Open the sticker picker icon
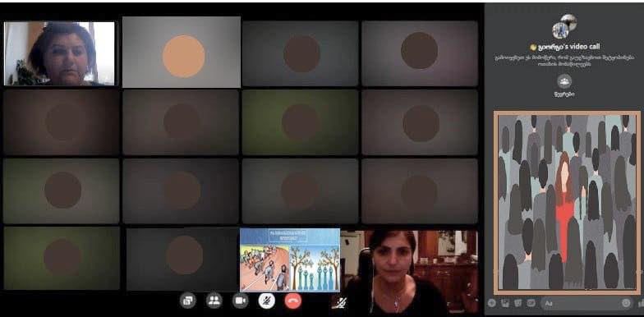 (517, 303)
